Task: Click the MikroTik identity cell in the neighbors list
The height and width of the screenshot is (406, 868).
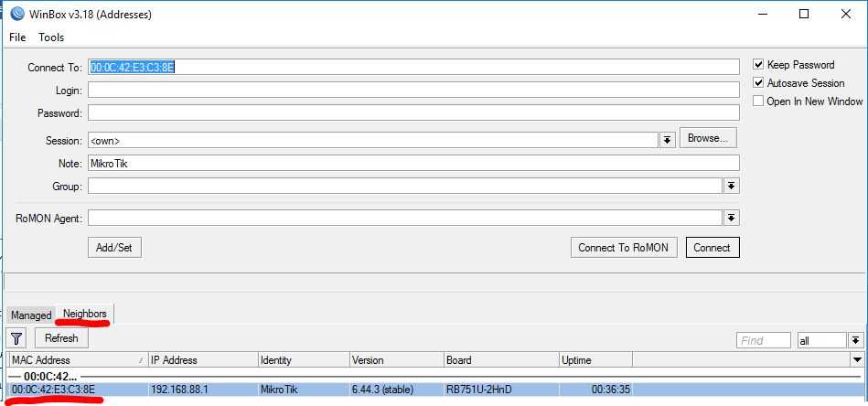Action: click(x=279, y=390)
